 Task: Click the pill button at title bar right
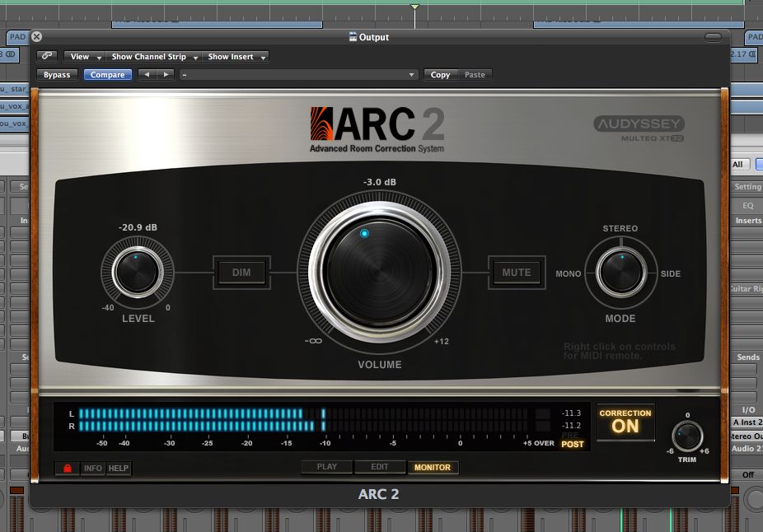point(713,37)
